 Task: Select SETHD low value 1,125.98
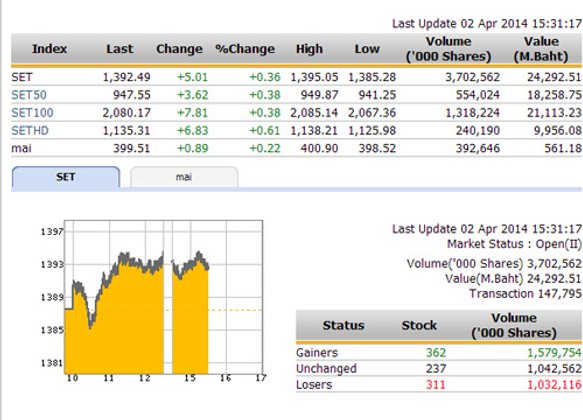tap(372, 130)
